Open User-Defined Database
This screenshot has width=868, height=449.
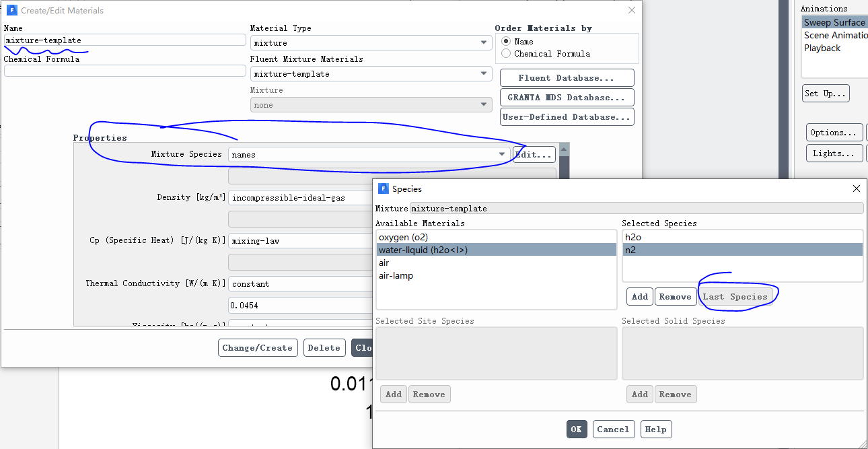567,117
